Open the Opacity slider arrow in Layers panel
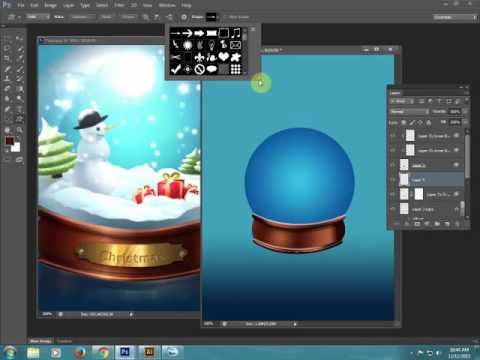This screenshot has height=360, width=480. pyautogui.click(x=465, y=111)
